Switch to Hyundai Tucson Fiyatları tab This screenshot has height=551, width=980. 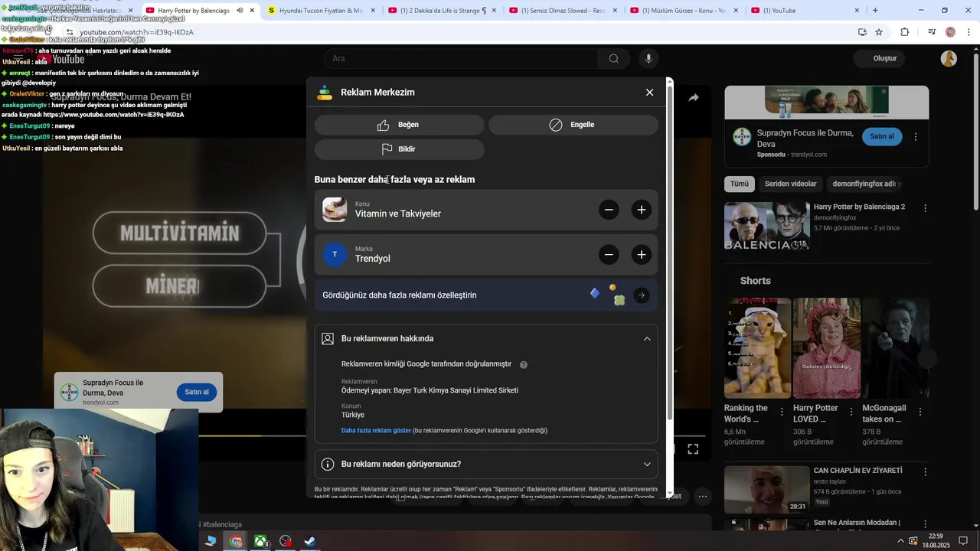tap(321, 11)
